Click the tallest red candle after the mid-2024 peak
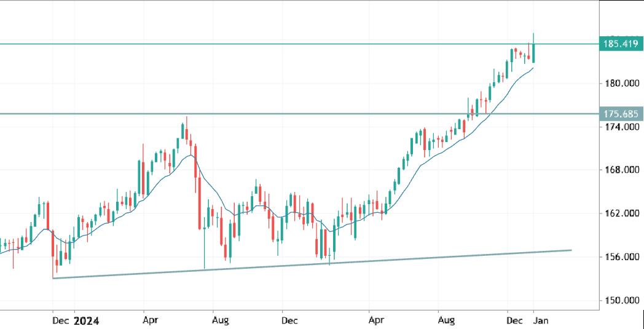 (x=200, y=203)
